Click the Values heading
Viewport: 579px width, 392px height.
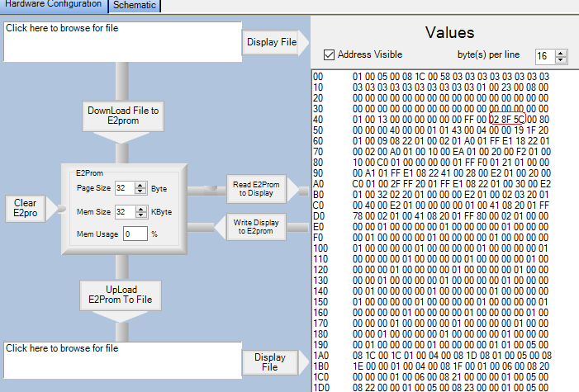(449, 32)
